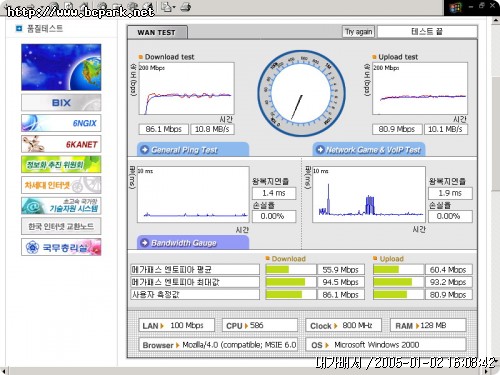
Task: Click the Network Game & VoIP arrow icon
Action: tap(320, 150)
